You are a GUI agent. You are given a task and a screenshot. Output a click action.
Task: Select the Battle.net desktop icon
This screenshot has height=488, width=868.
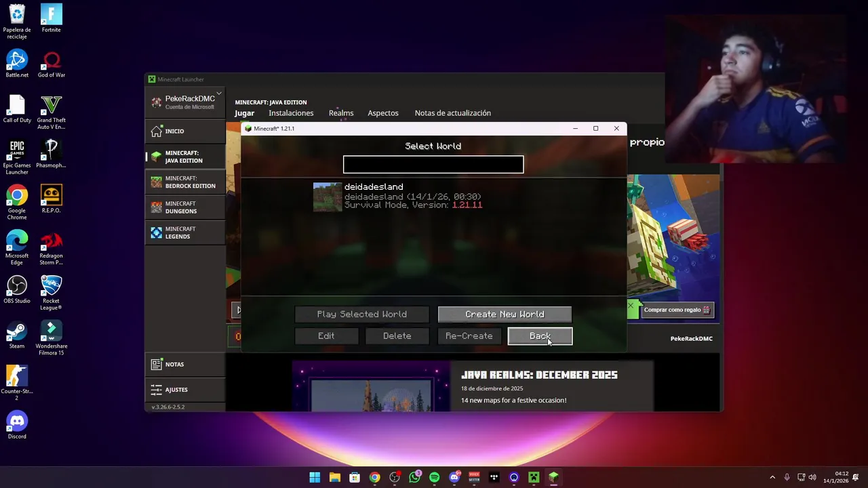click(x=17, y=64)
